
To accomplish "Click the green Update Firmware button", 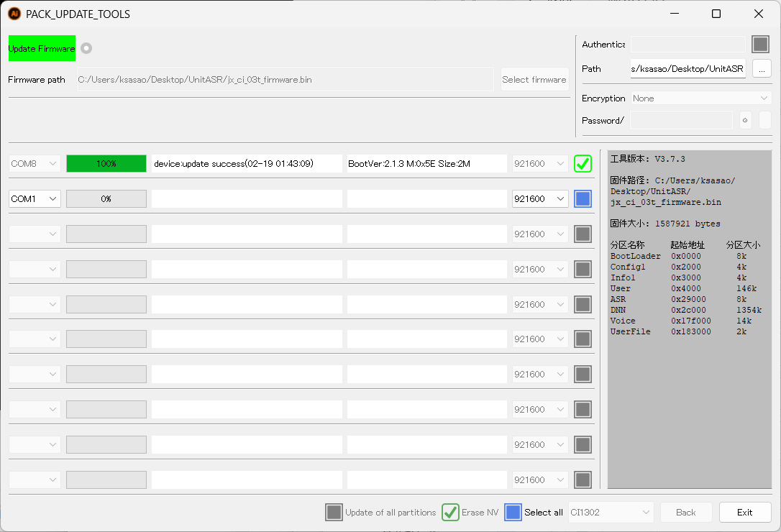I will point(42,48).
